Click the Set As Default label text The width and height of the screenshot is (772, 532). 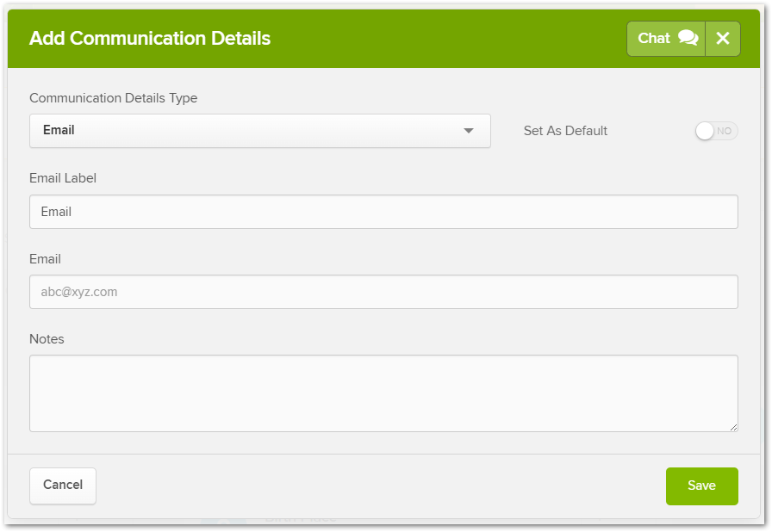[x=565, y=131]
